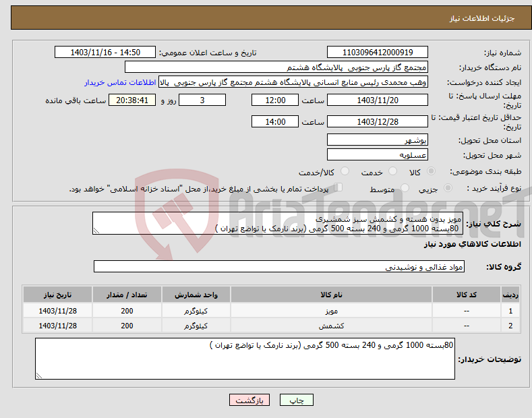Click the تعداد / مقدار column header
The image size is (532, 418).
coord(127,295)
